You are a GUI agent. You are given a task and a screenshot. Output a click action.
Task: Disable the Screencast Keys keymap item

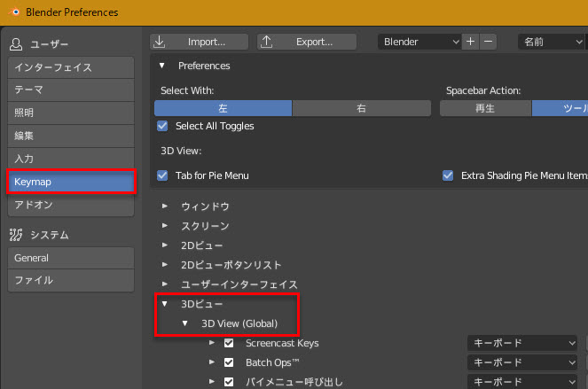[x=229, y=343]
